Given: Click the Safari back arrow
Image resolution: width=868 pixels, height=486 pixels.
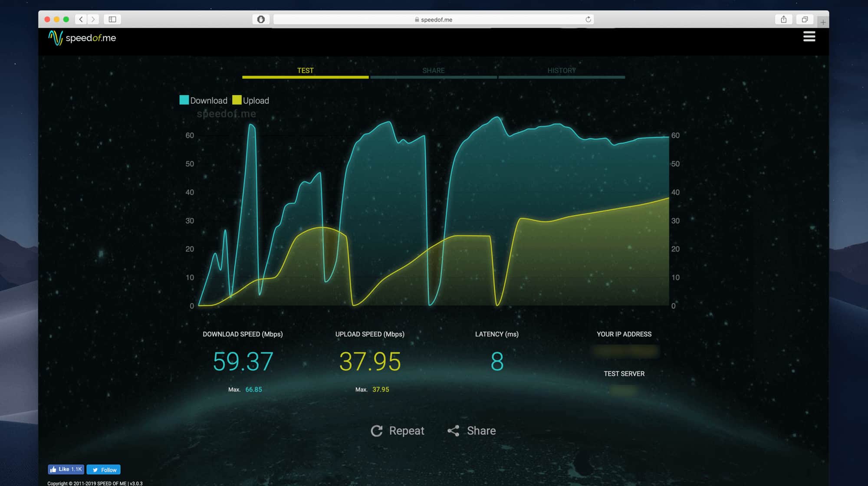Looking at the screenshot, I should [x=81, y=19].
